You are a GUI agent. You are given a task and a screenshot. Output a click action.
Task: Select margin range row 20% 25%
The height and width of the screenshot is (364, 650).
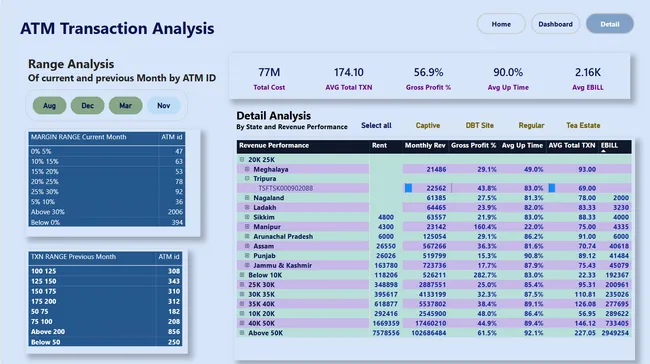[107, 182]
